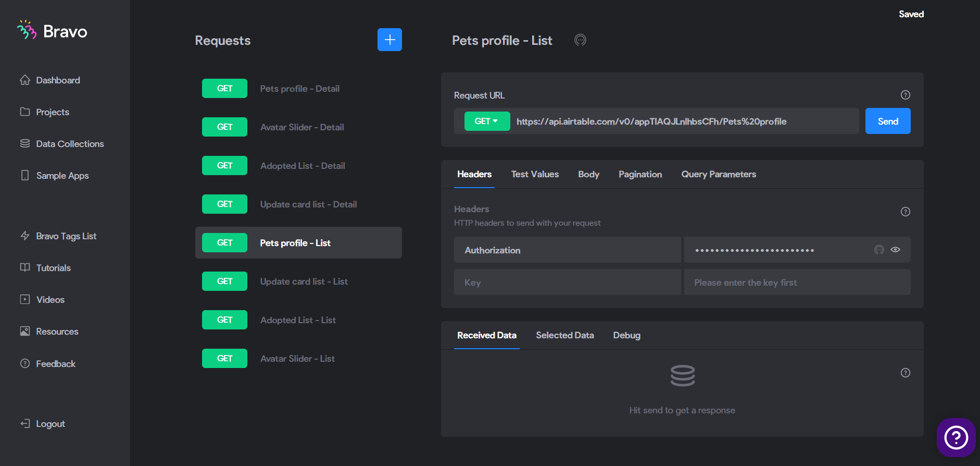Send the request
The width and height of the screenshot is (980, 466).
(x=888, y=121)
